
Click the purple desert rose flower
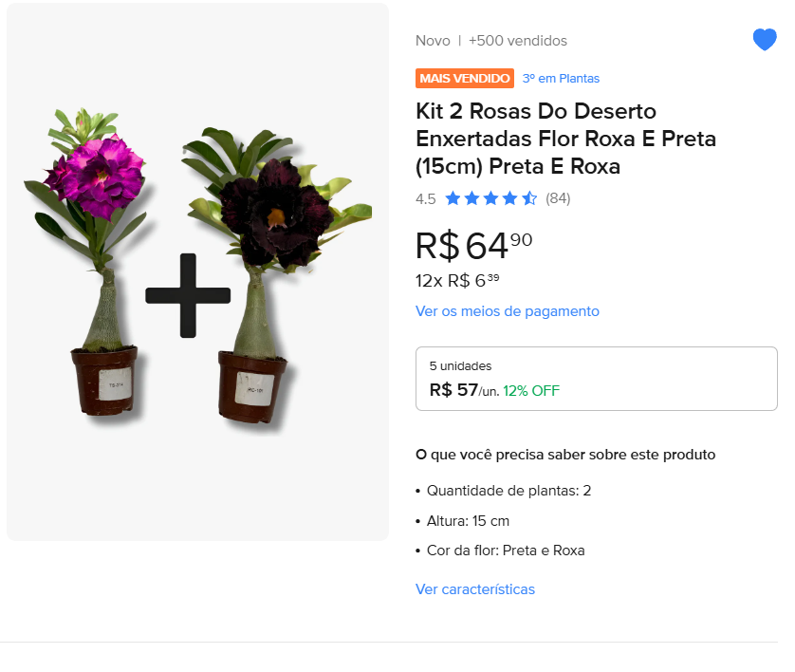[x=93, y=171]
